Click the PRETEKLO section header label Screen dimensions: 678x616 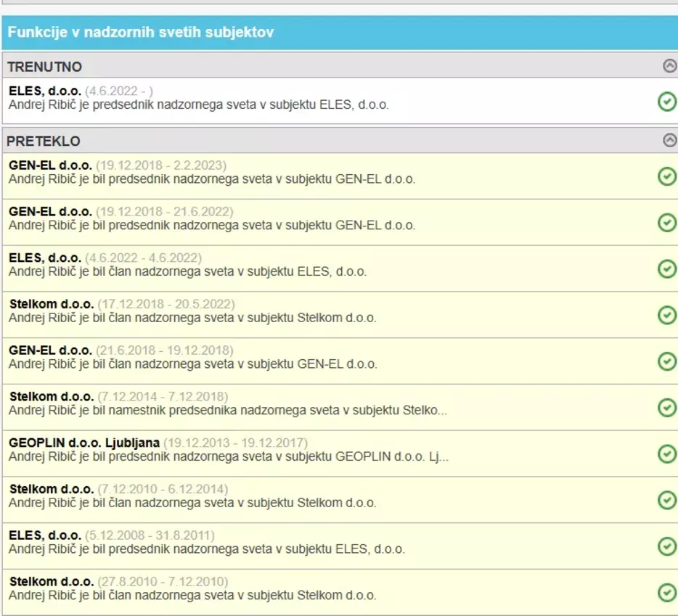point(44,141)
